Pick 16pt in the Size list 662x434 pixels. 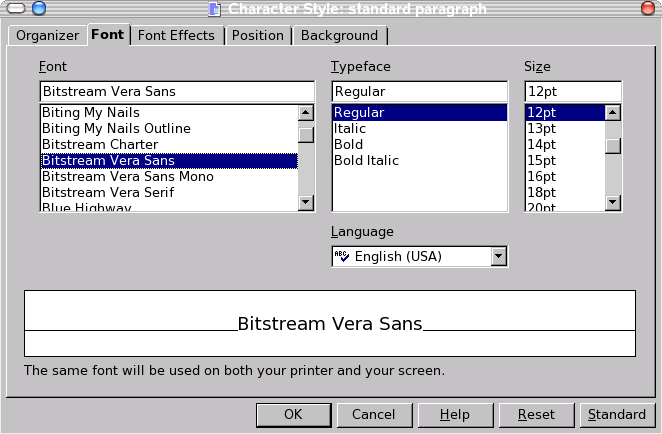coord(541,176)
